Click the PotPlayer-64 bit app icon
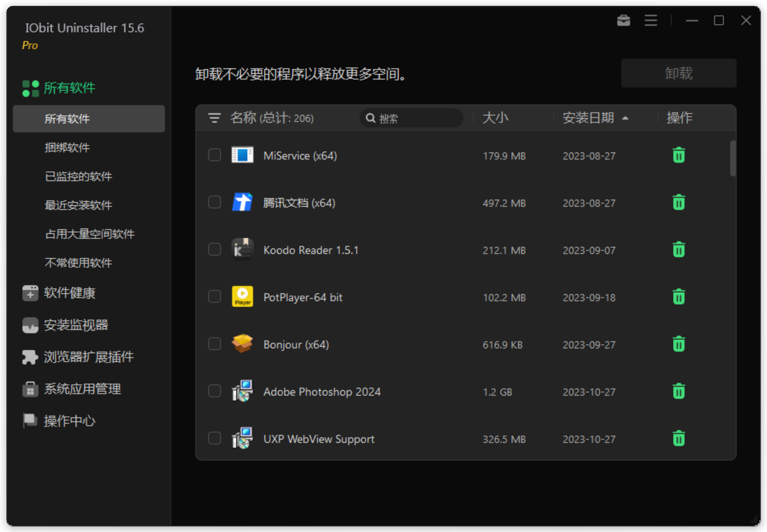The height and width of the screenshot is (532, 767). click(x=242, y=297)
